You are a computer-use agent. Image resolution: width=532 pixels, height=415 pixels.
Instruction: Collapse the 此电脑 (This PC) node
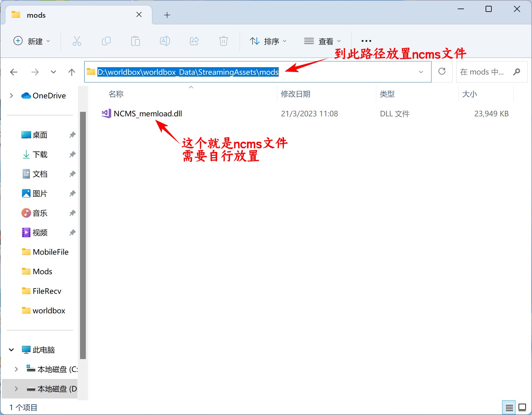point(12,350)
